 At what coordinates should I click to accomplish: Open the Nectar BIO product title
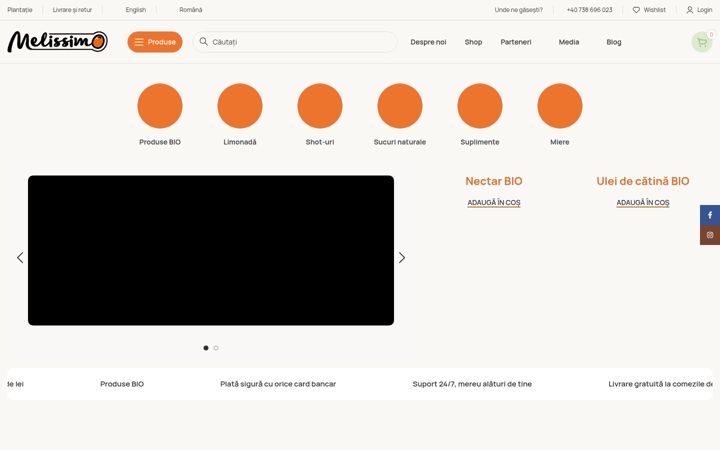[x=494, y=181]
